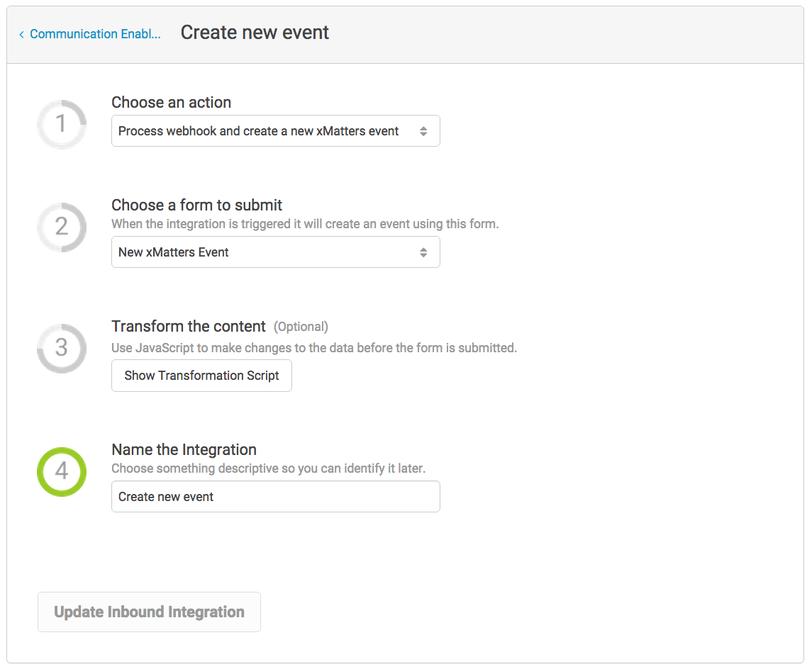812x669 pixels.
Task: Click the 'When the integration is triggered' description
Action: tap(305, 224)
